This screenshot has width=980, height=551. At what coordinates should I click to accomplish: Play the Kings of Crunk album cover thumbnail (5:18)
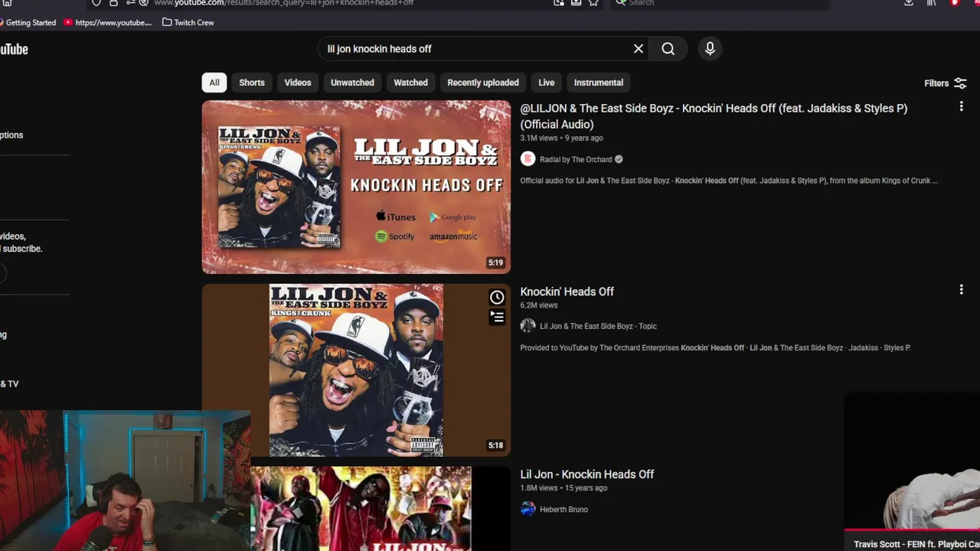point(356,370)
